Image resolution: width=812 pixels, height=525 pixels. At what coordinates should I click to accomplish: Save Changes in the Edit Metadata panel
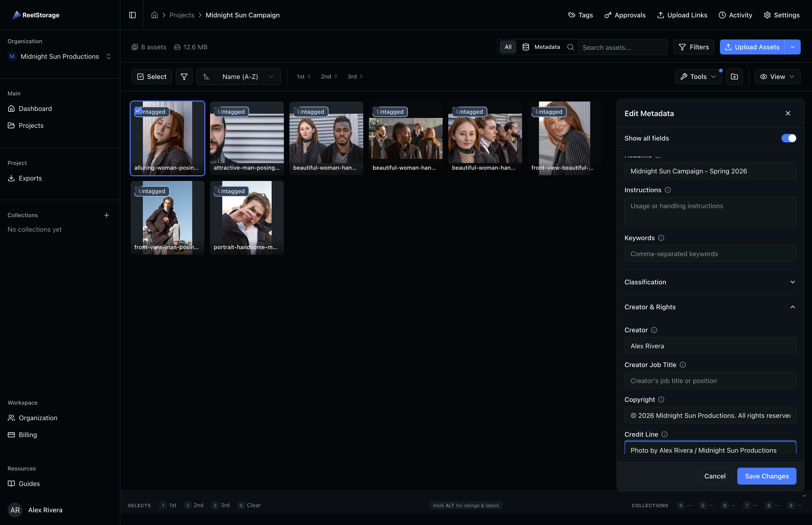click(x=766, y=476)
